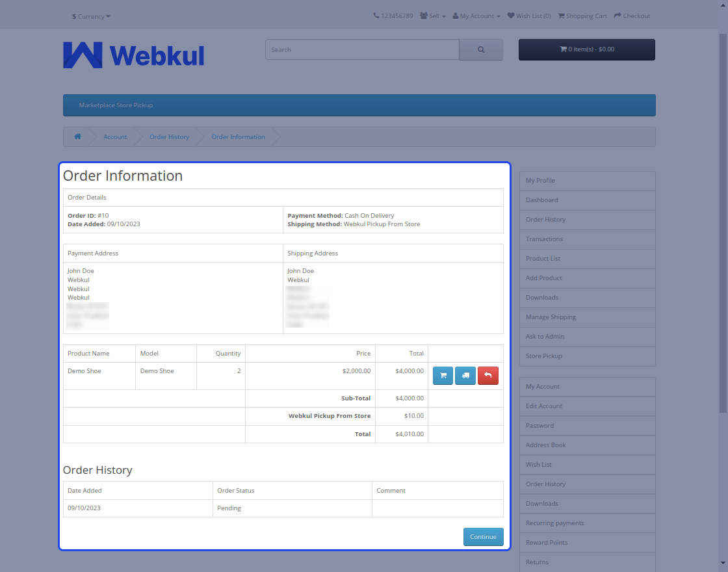Open Wish List (0) in header

click(529, 16)
